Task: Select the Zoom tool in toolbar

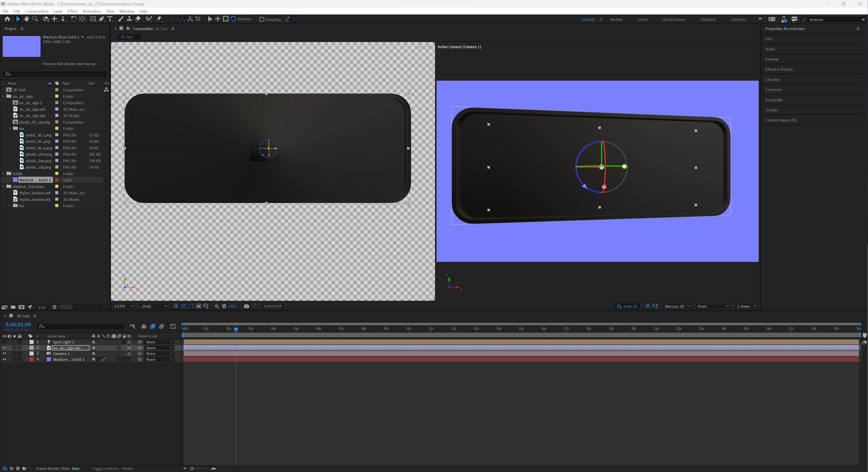Action: pyautogui.click(x=35, y=19)
